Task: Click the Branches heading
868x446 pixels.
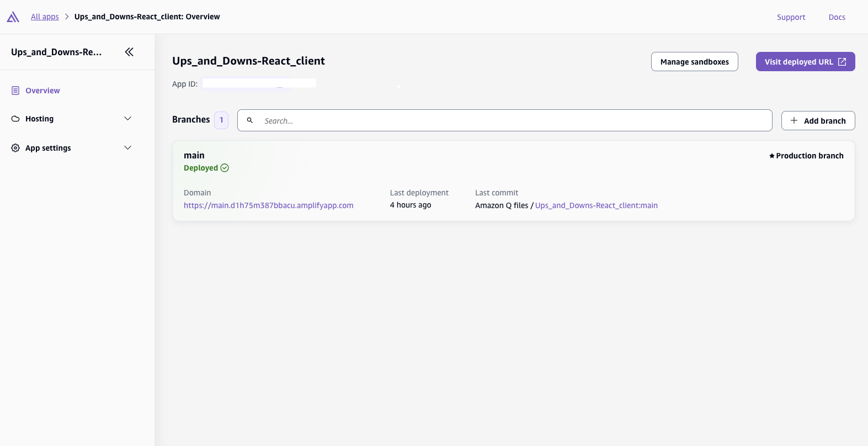Action: 191,119
